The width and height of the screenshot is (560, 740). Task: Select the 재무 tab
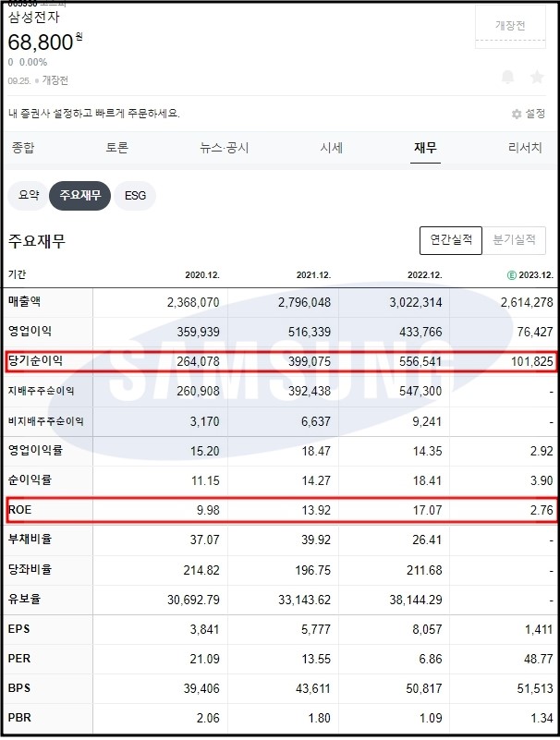[425, 148]
